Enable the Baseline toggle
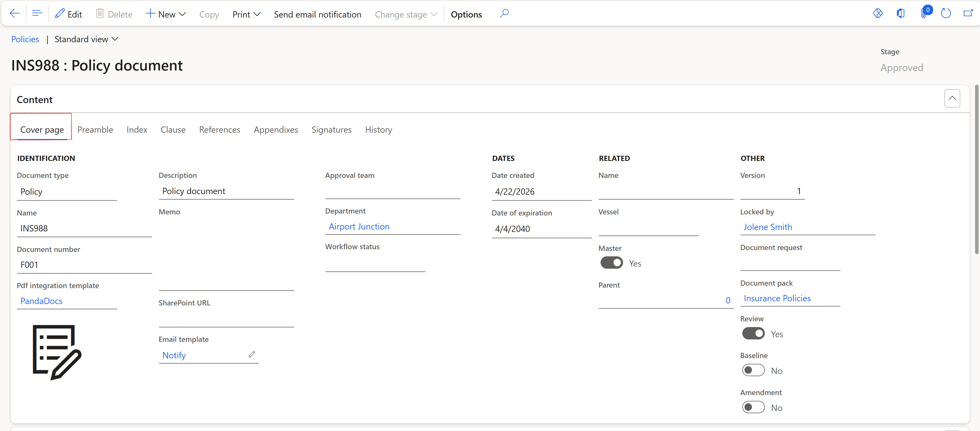 (x=753, y=370)
